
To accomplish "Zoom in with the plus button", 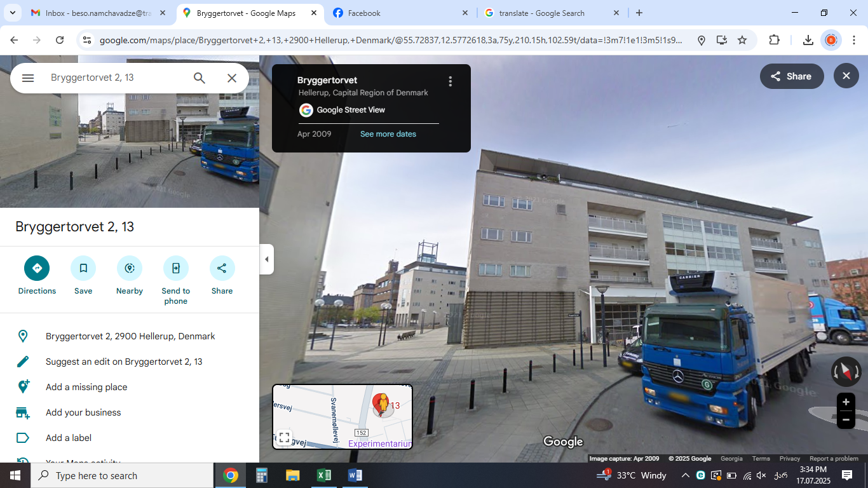I will 846,402.
